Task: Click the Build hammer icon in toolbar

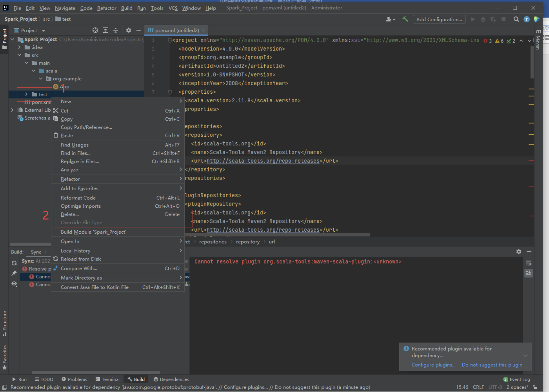Action: click(405, 19)
